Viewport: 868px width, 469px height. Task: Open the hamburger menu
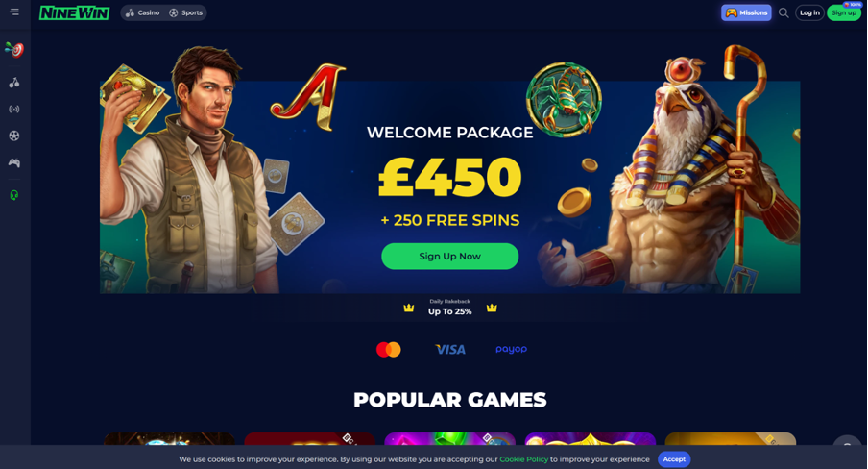14,12
